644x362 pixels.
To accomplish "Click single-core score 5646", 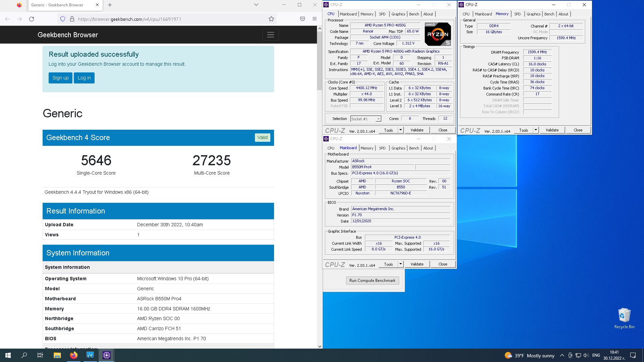I will click(96, 161).
